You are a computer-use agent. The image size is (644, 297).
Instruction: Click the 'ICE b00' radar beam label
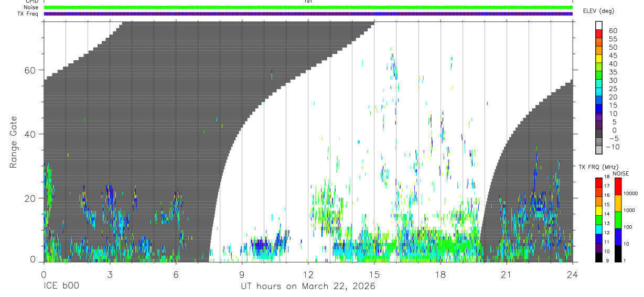pos(61,287)
